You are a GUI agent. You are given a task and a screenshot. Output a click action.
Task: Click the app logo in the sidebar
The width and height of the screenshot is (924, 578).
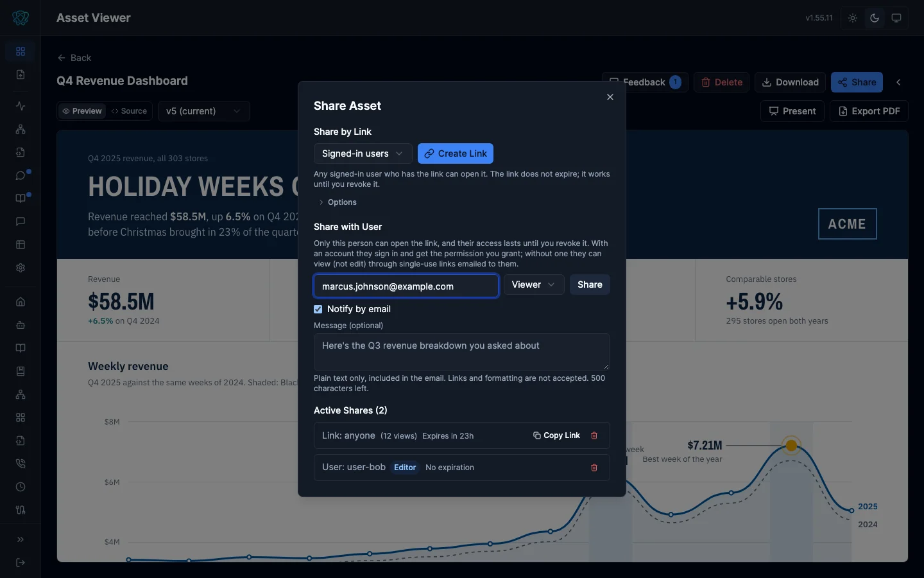(21, 18)
